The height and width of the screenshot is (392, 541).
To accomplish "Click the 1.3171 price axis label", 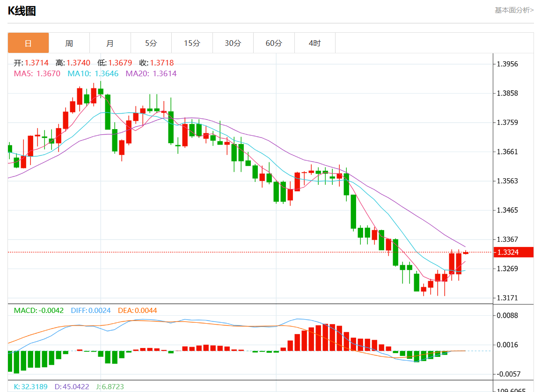I will tap(507, 298).
